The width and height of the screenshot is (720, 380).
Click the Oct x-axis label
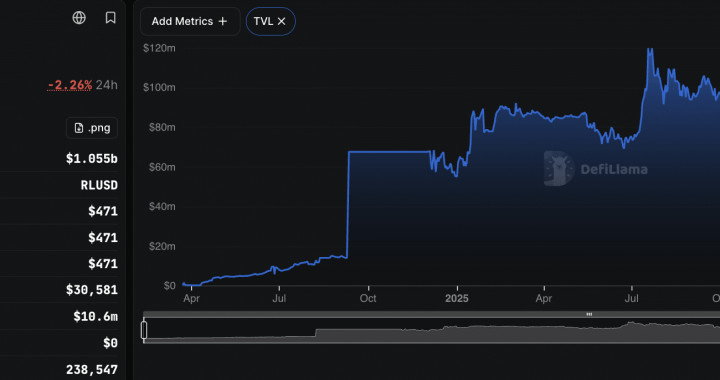pos(368,299)
